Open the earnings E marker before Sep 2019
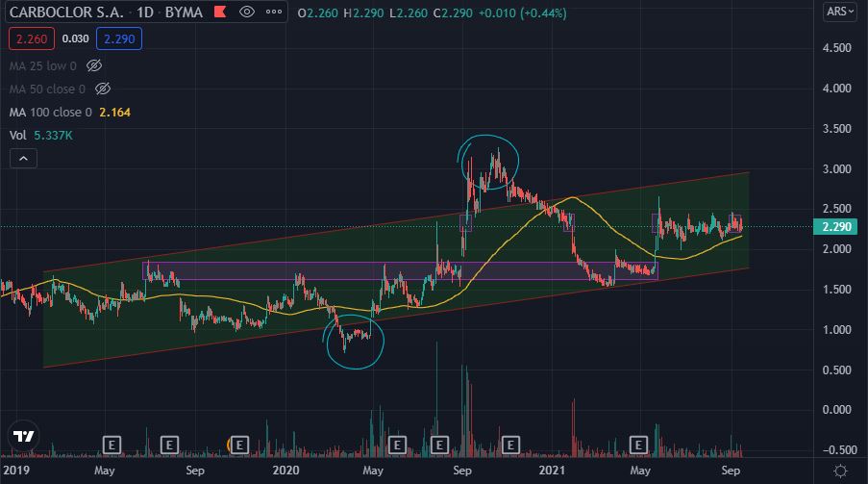 tap(169, 445)
